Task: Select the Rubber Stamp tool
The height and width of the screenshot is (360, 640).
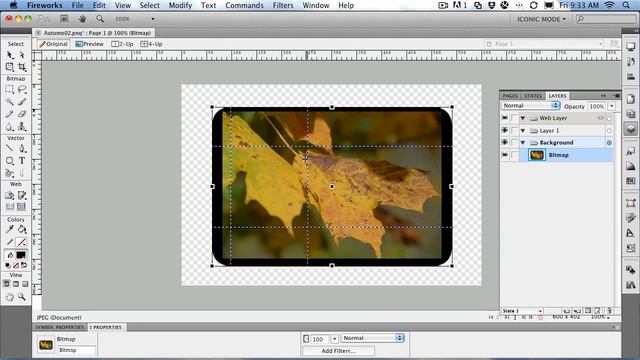Action: pos(22,127)
